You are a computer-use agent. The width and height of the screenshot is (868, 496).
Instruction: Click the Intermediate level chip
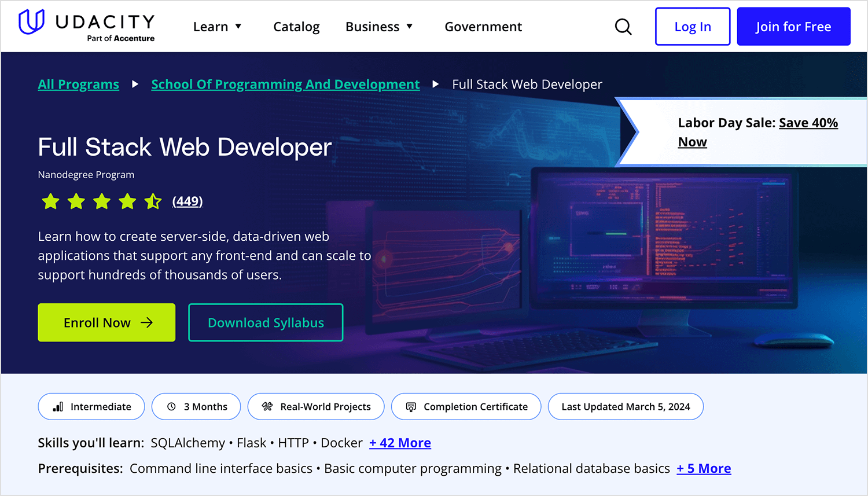click(x=91, y=406)
